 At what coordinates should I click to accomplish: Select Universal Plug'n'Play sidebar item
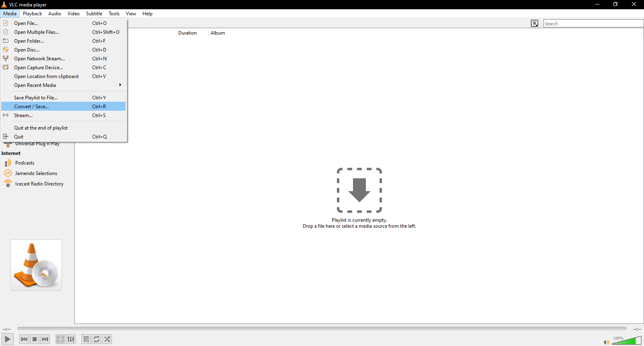pyautogui.click(x=37, y=144)
